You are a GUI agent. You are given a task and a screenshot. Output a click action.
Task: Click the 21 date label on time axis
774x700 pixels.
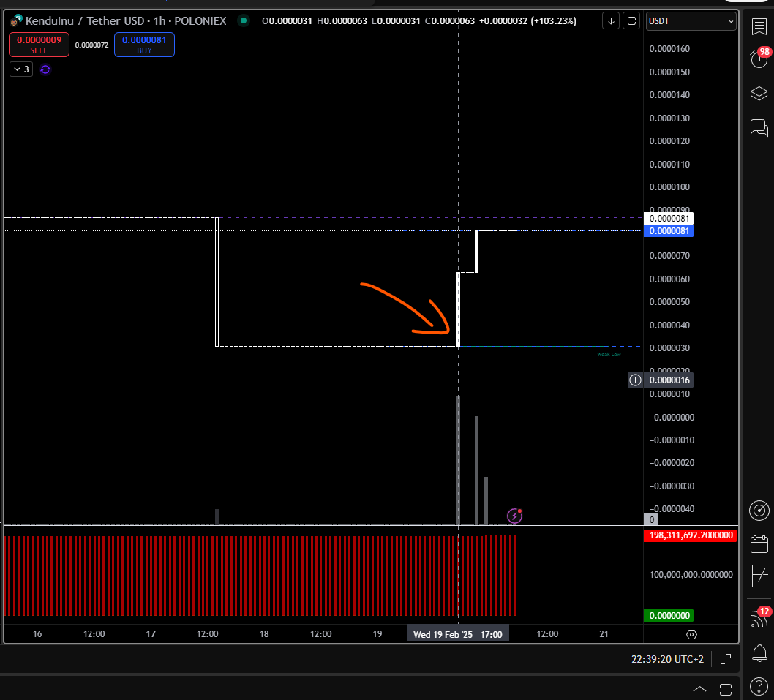[x=604, y=634]
